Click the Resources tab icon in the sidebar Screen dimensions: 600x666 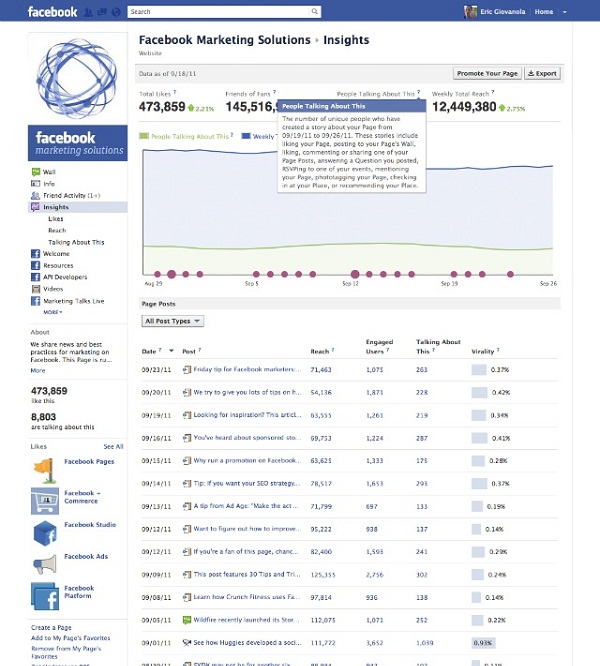(36, 265)
